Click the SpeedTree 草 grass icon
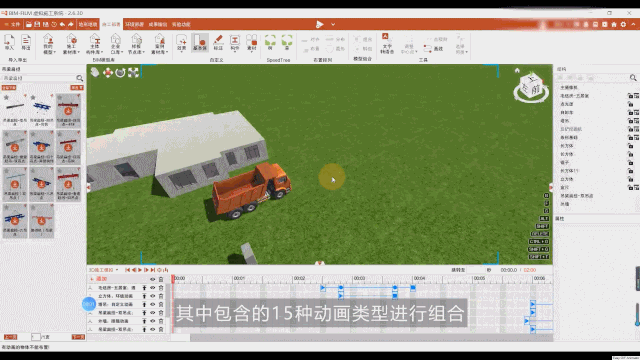640x360 pixels. [287, 42]
